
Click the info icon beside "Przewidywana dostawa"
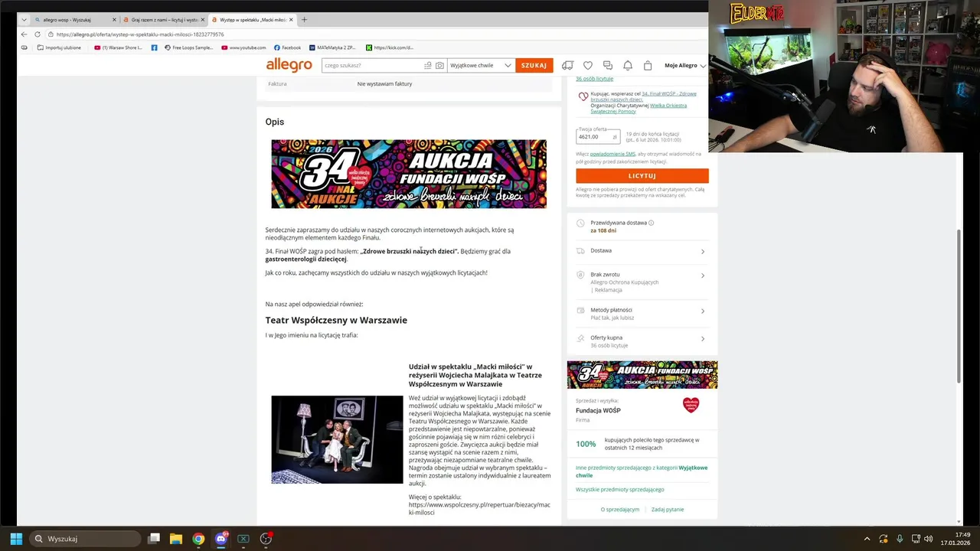pos(652,223)
